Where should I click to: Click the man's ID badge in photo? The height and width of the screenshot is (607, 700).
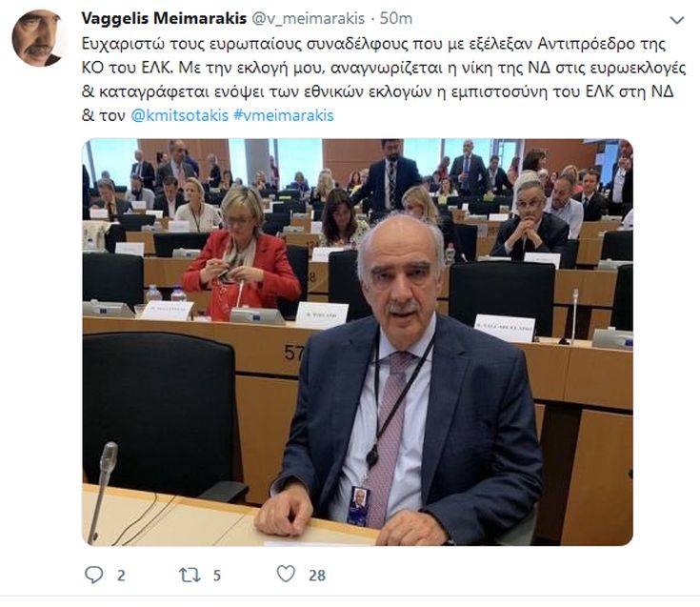pyautogui.click(x=359, y=505)
